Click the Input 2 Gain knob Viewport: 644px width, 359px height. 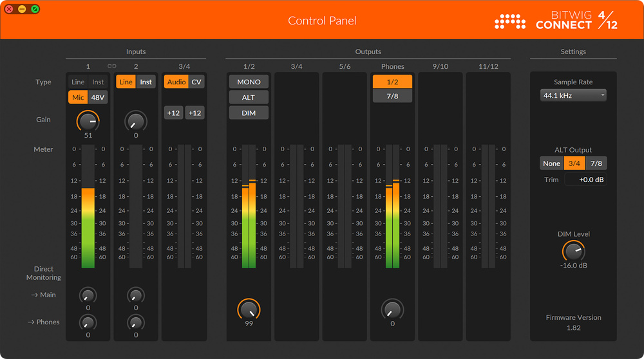pyautogui.click(x=135, y=120)
